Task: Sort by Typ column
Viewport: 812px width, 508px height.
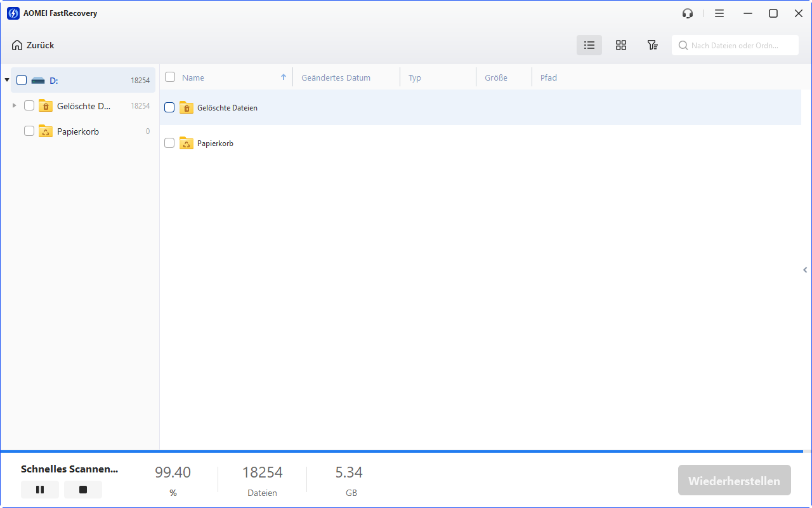Action: pyautogui.click(x=415, y=77)
